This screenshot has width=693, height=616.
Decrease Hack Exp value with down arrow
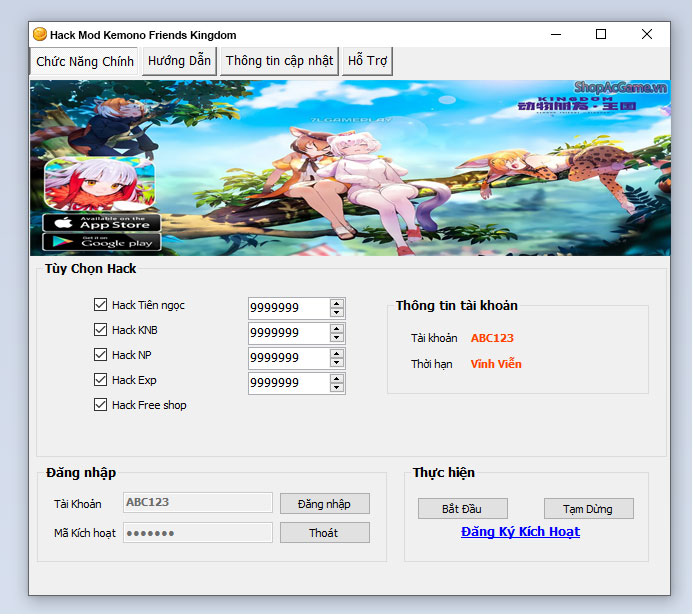click(x=337, y=388)
